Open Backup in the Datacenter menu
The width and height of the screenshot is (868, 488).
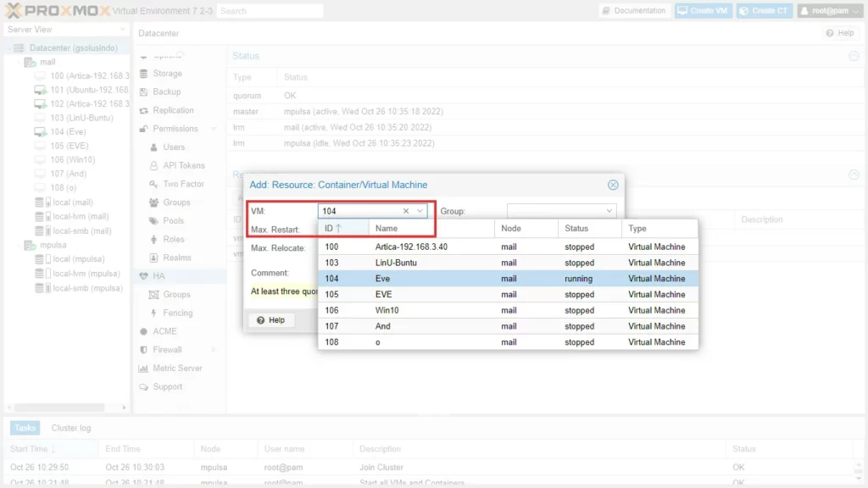coord(166,91)
